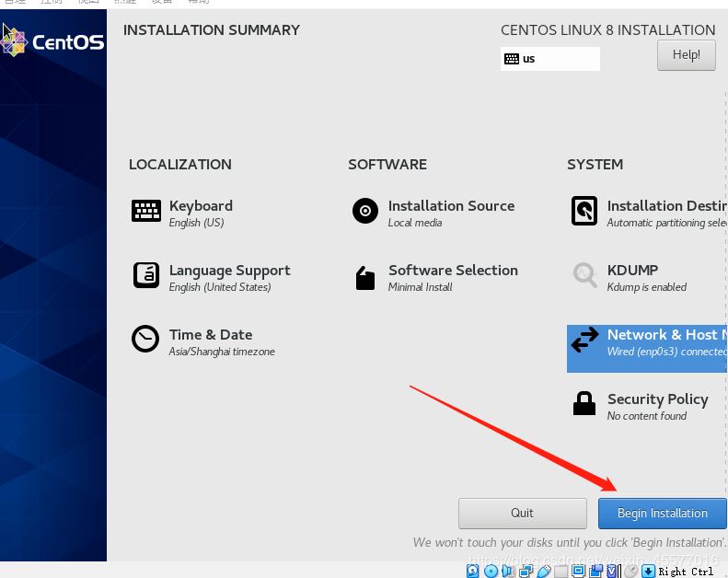Open the Keyboard layout settings
The height and width of the screenshot is (578, 728).
(182, 214)
